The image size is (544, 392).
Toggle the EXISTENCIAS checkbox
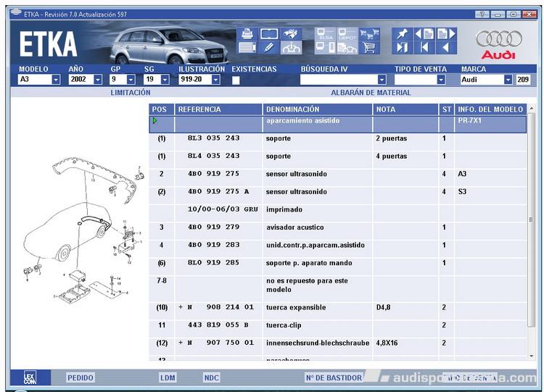pos(236,80)
